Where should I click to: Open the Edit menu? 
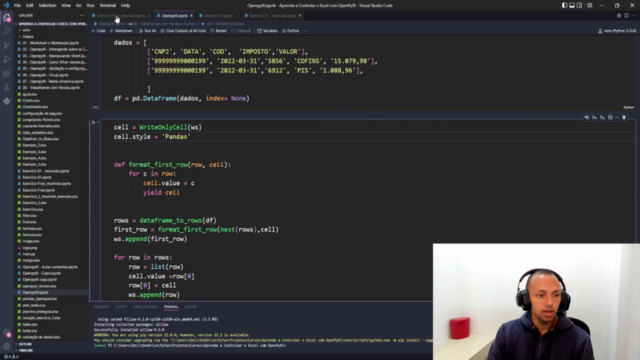coord(29,5)
